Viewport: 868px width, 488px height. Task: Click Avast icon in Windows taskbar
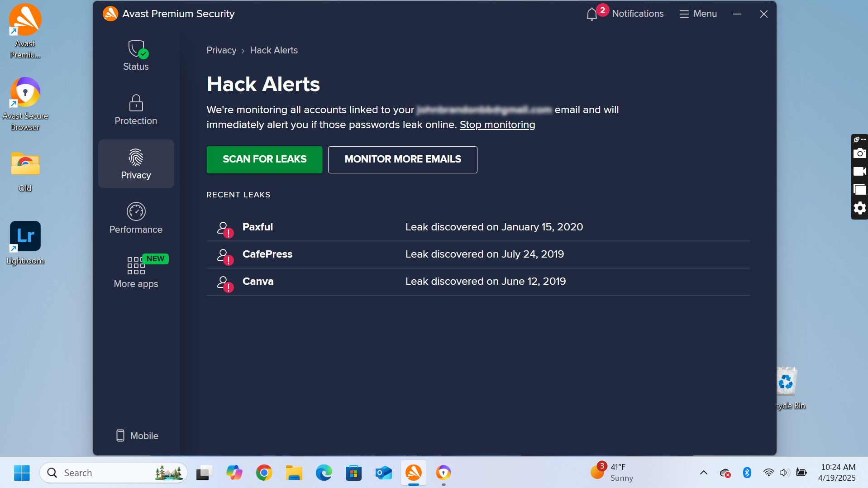pyautogui.click(x=413, y=473)
